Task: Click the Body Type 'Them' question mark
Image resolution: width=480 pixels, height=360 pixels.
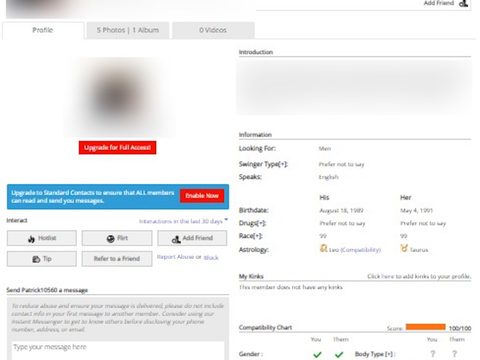Action: (454, 354)
